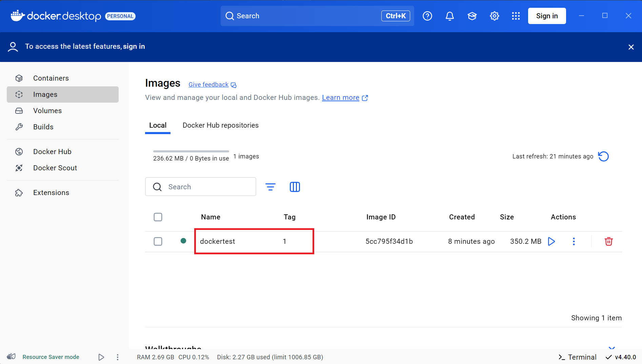Viewport: 642px width, 364px height.
Task: Click the Docker Hub sidebar icon
Action: pos(19,152)
